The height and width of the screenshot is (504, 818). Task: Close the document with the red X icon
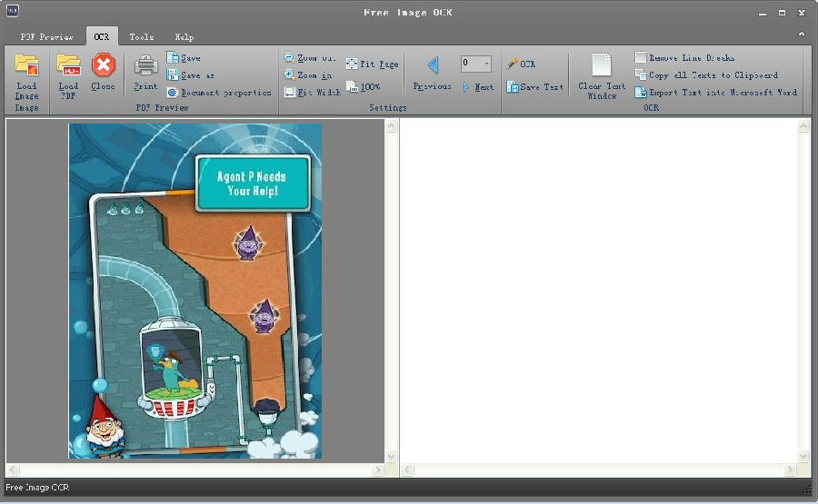click(x=104, y=65)
